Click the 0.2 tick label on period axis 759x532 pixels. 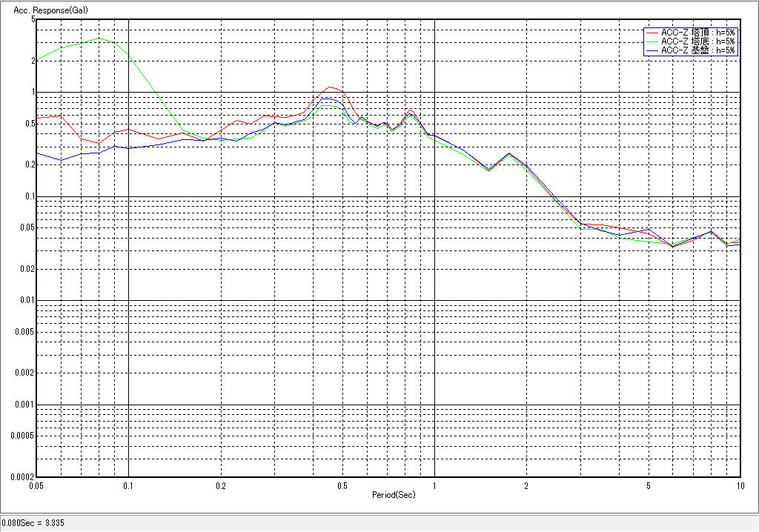click(220, 486)
